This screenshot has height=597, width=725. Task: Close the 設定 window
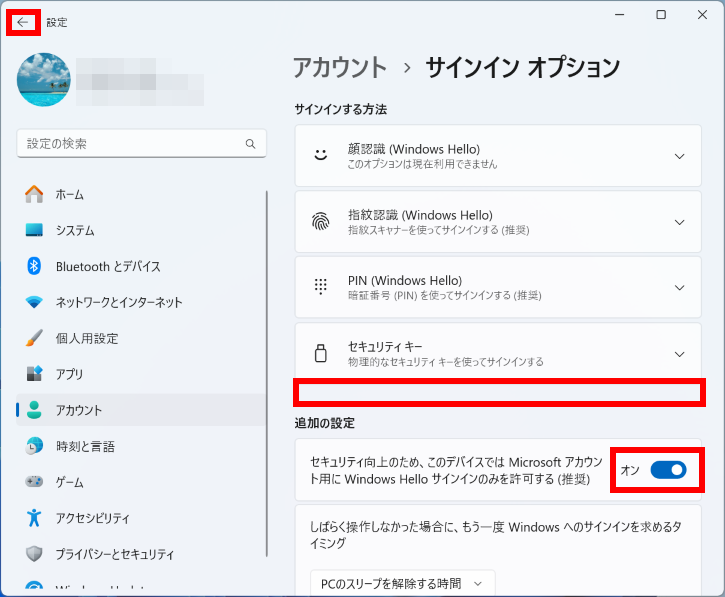coord(702,15)
